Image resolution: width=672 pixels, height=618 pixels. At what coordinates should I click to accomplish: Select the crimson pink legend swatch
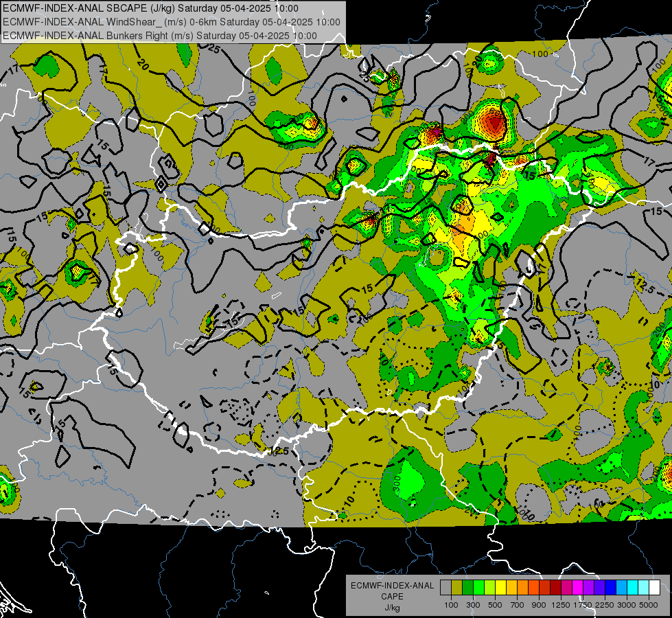click(566, 588)
